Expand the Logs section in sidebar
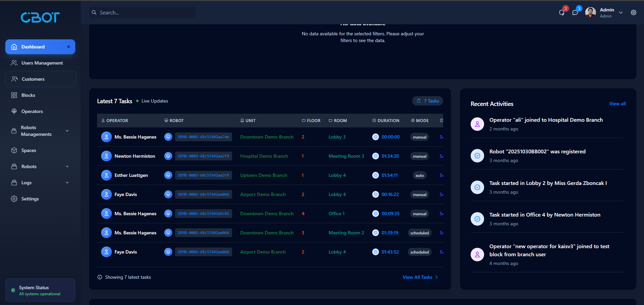This screenshot has height=305, width=644. coord(67,183)
